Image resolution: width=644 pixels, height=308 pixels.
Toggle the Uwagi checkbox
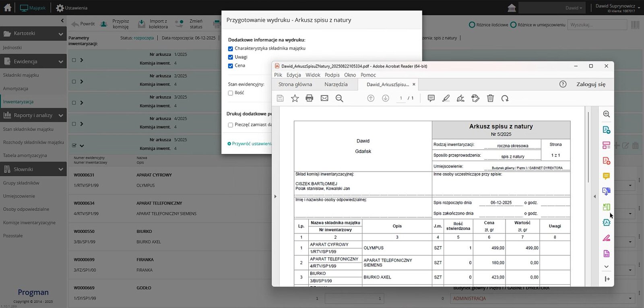click(x=231, y=57)
